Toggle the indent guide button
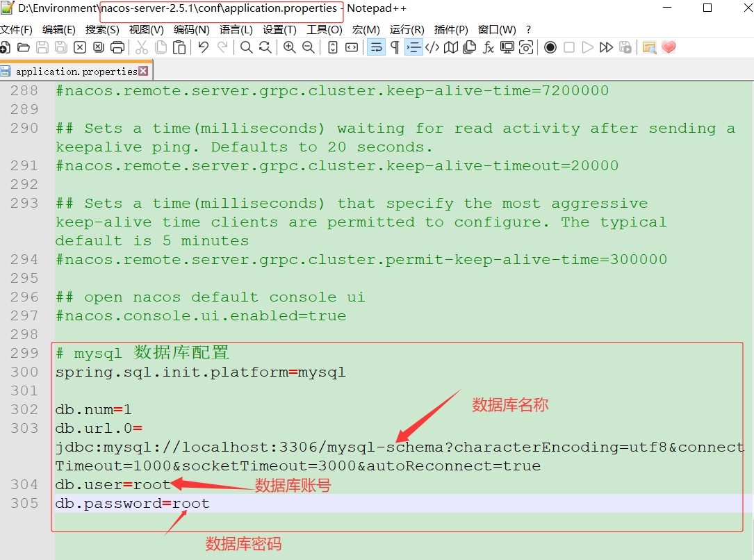Image resolution: width=754 pixels, height=560 pixels. [x=413, y=47]
